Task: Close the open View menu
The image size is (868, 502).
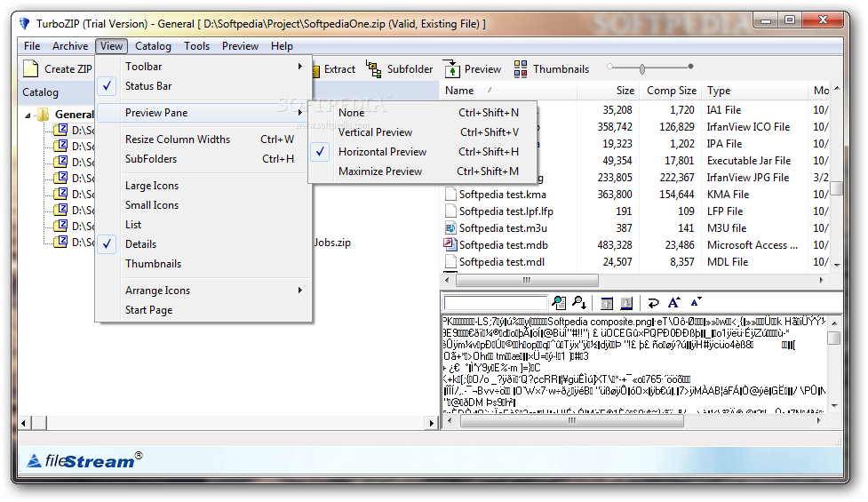Action: 111,46
